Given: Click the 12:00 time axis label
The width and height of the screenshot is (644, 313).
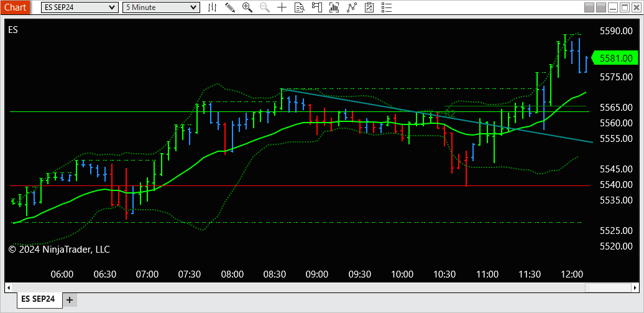Looking at the screenshot, I should pos(572,274).
